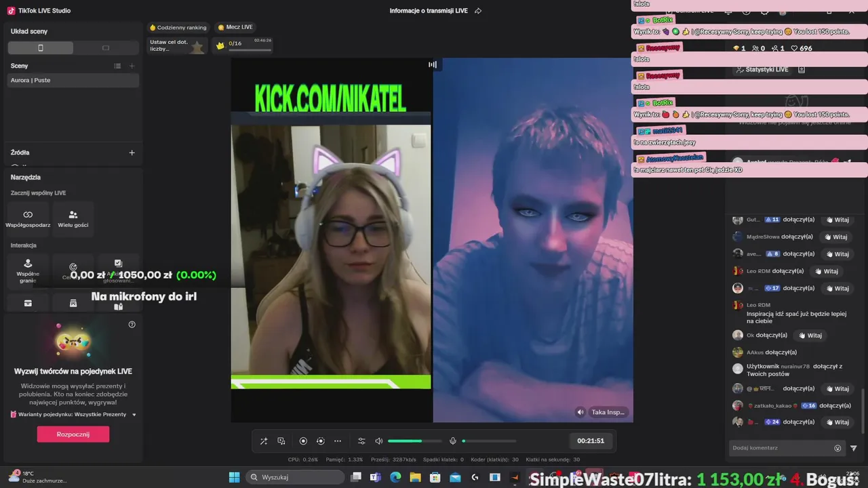Add a new scene with plus
This screenshot has width=868, height=488.
coord(132,66)
